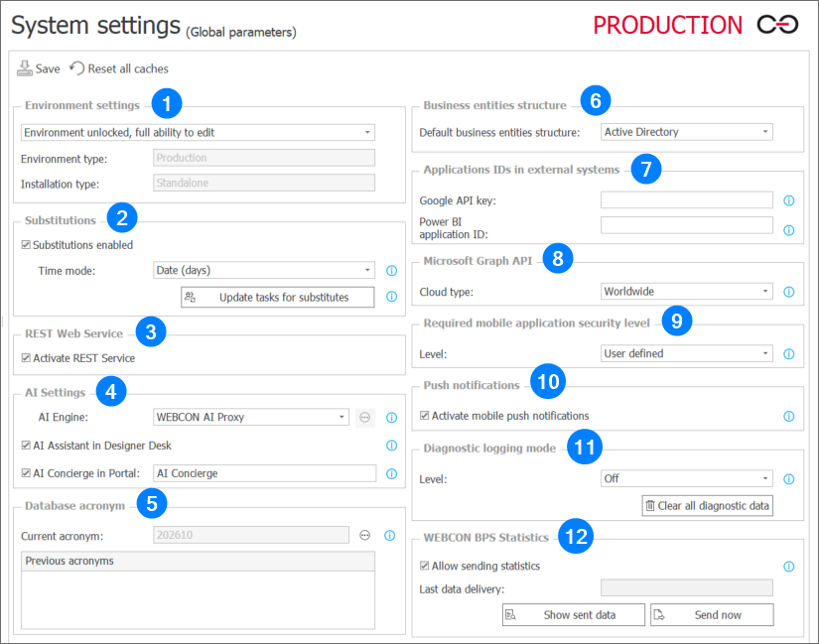The image size is (819, 644).
Task: Open the Time mode Date (days) dropdown
Action: tap(264, 270)
